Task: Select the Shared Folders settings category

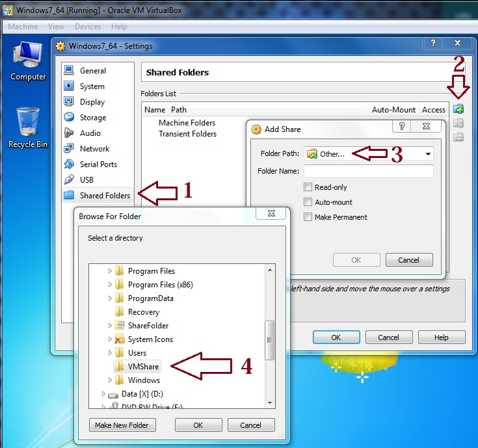Action: point(98,195)
